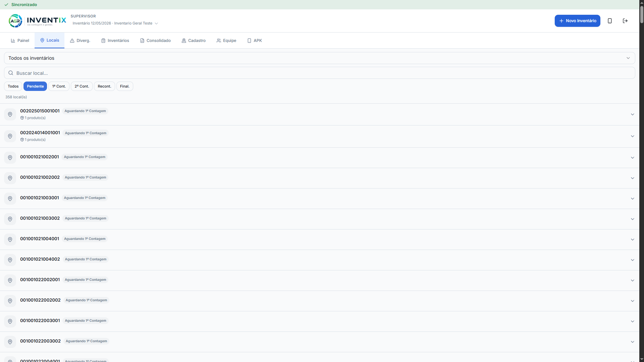Click location code 001001022003001
The image size is (644, 362).
click(x=40, y=320)
